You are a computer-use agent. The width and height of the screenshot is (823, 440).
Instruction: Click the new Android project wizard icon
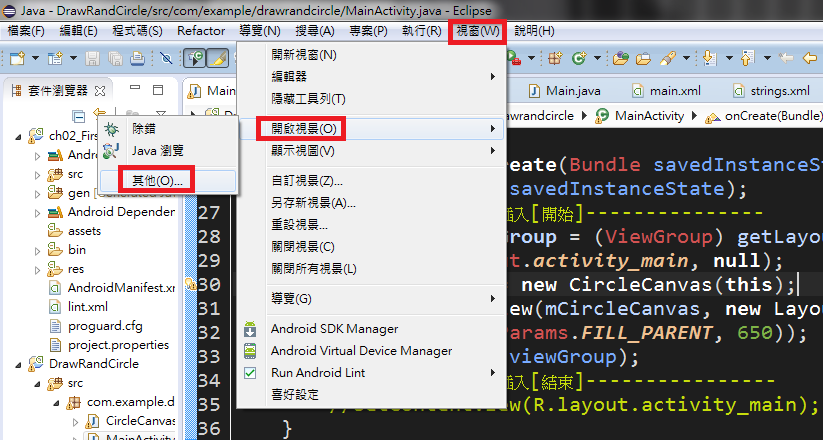(x=55, y=58)
